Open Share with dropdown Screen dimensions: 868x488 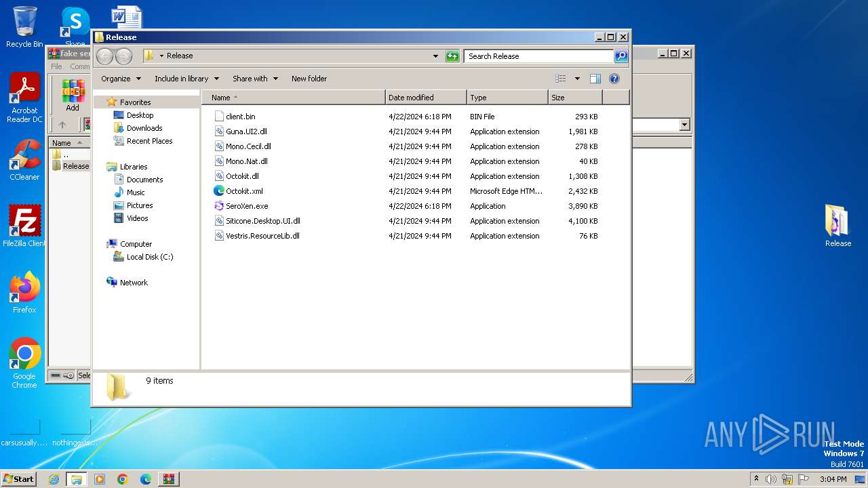[255, 79]
